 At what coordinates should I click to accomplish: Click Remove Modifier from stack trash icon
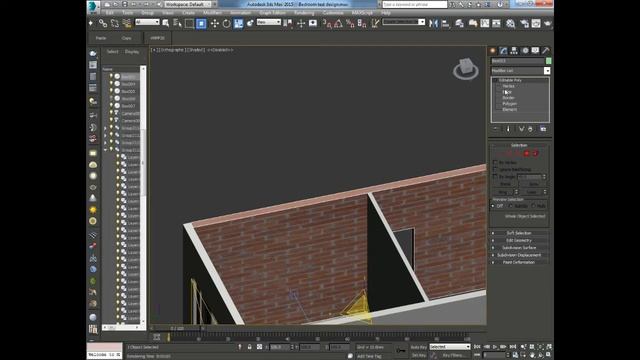pos(530,129)
